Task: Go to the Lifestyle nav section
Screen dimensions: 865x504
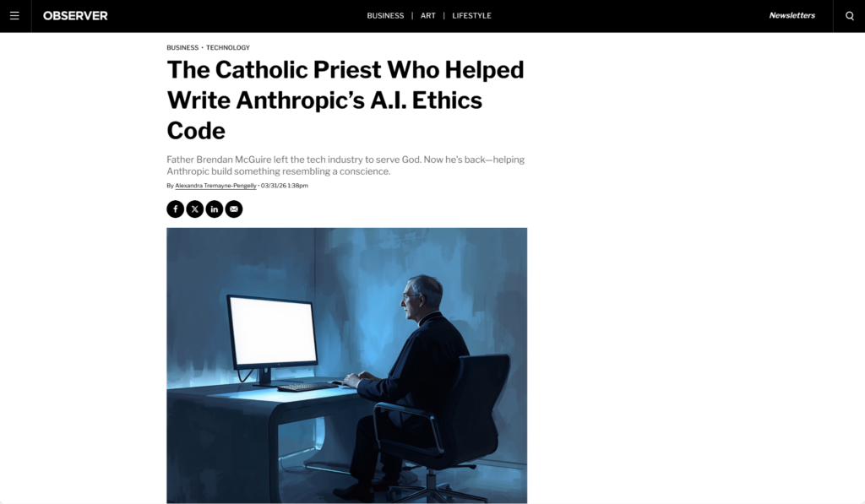Action: tap(471, 15)
